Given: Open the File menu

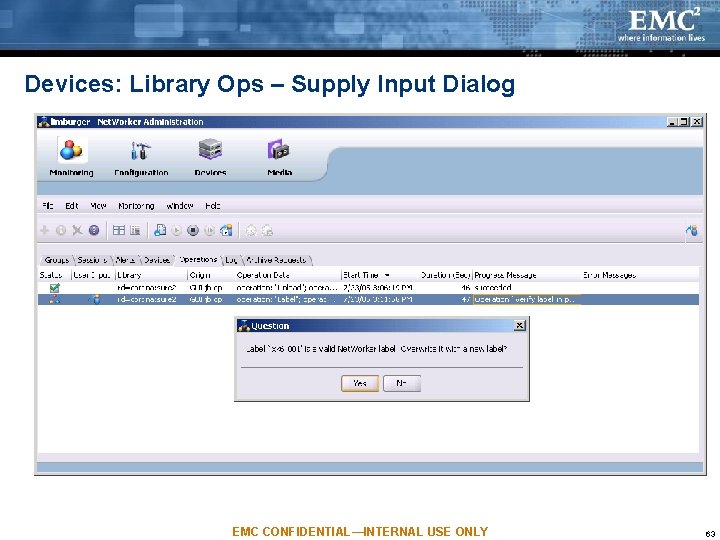Looking at the screenshot, I should [48, 206].
